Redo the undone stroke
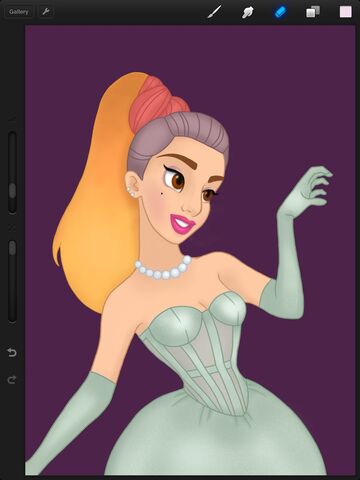The image size is (360, 480). click(12, 379)
